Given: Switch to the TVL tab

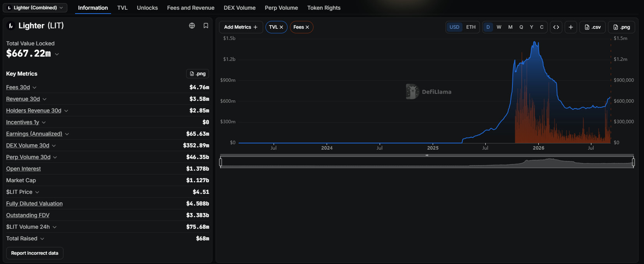Looking at the screenshot, I should 122,8.
